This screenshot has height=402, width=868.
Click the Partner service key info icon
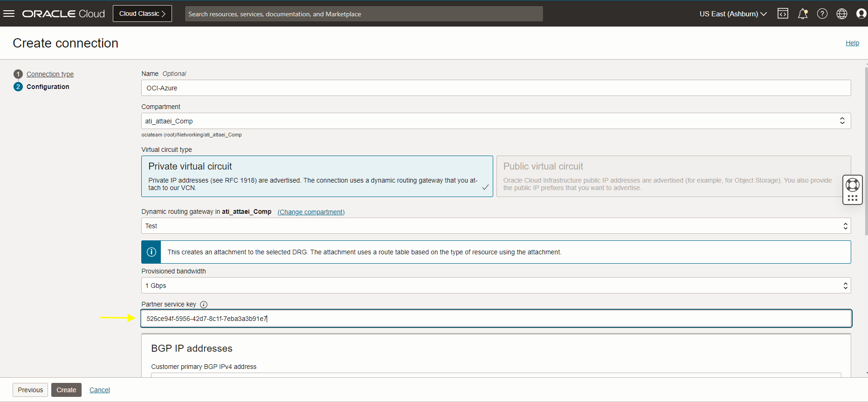coord(204,305)
